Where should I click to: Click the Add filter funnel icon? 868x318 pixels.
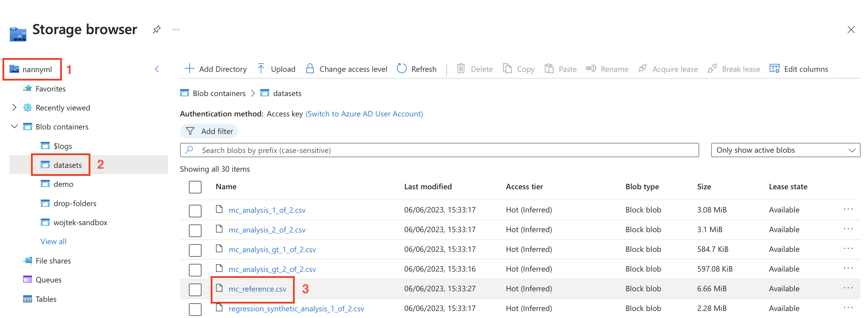(x=190, y=131)
